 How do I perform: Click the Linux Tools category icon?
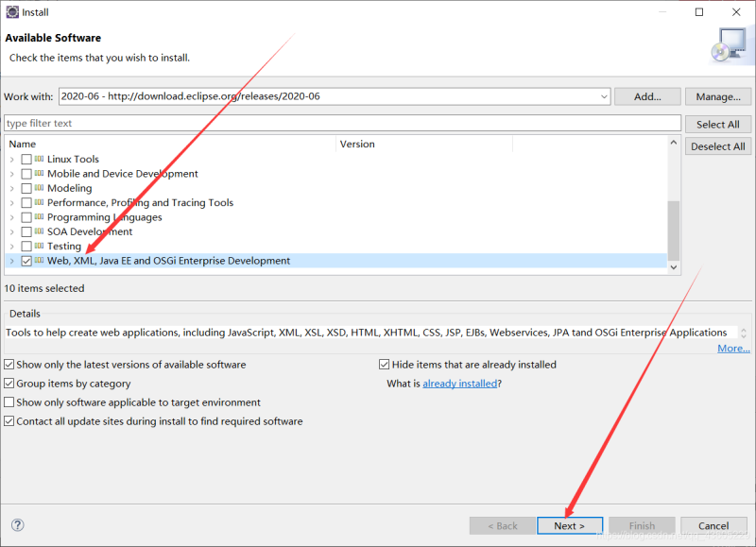(x=39, y=159)
